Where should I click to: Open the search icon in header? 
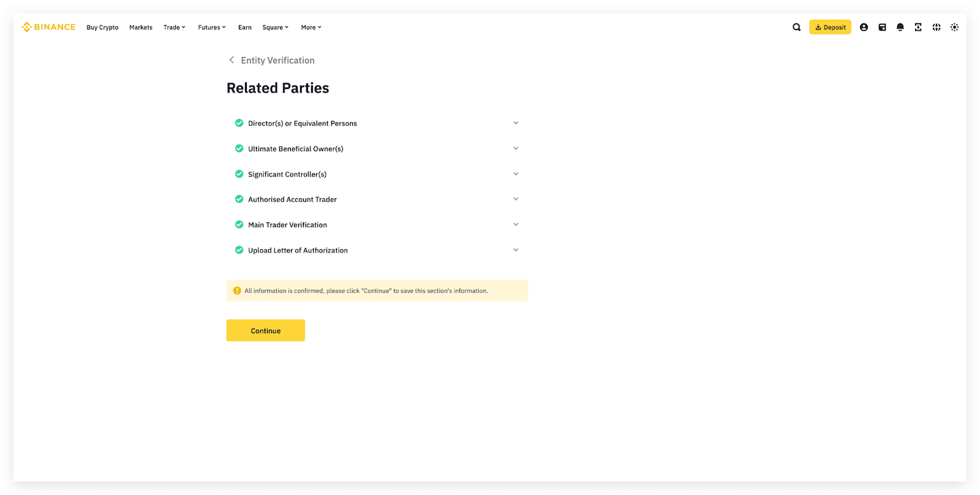(x=796, y=27)
